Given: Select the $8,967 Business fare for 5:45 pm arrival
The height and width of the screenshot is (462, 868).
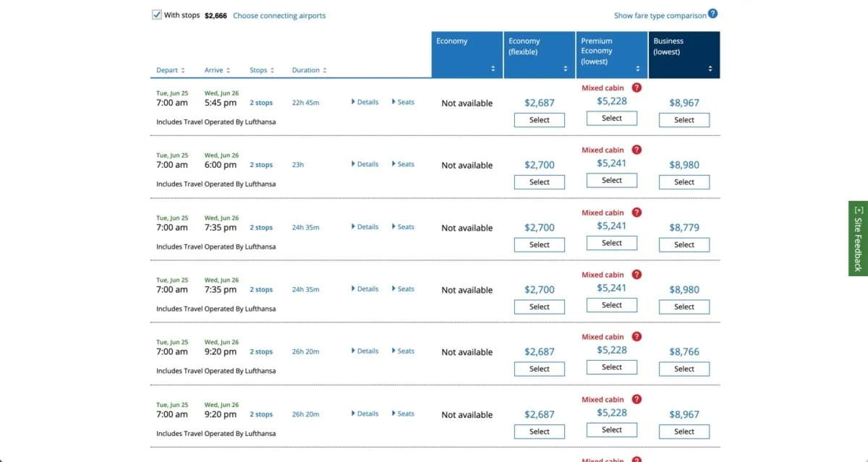Looking at the screenshot, I should tap(684, 120).
